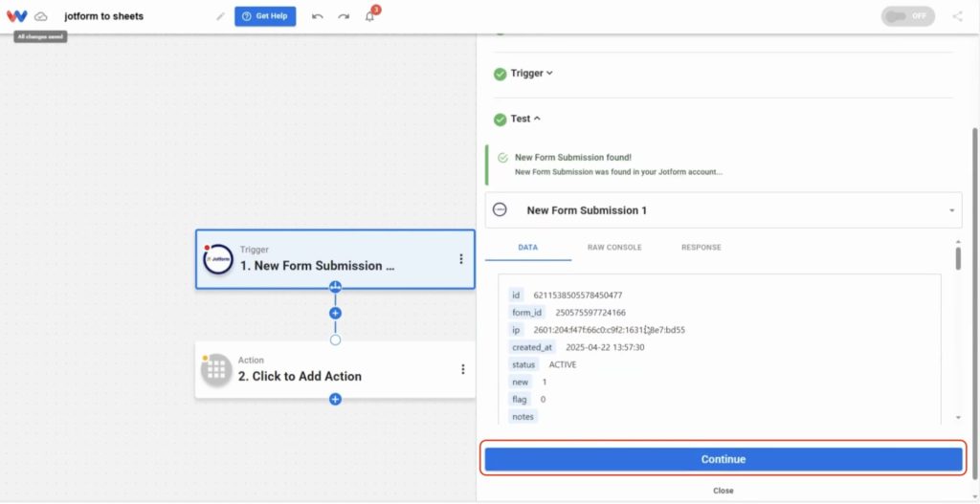Redo the last change
980x504 pixels.
344,16
